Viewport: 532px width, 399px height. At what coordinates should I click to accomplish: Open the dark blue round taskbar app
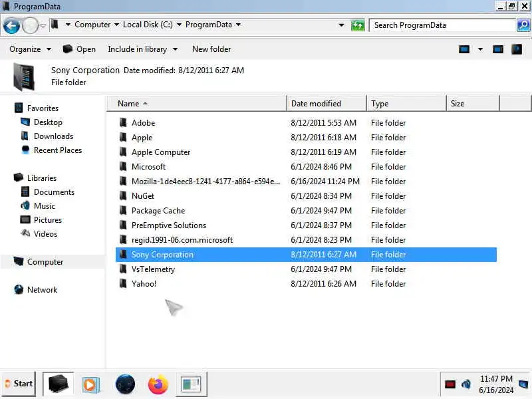coord(125,384)
